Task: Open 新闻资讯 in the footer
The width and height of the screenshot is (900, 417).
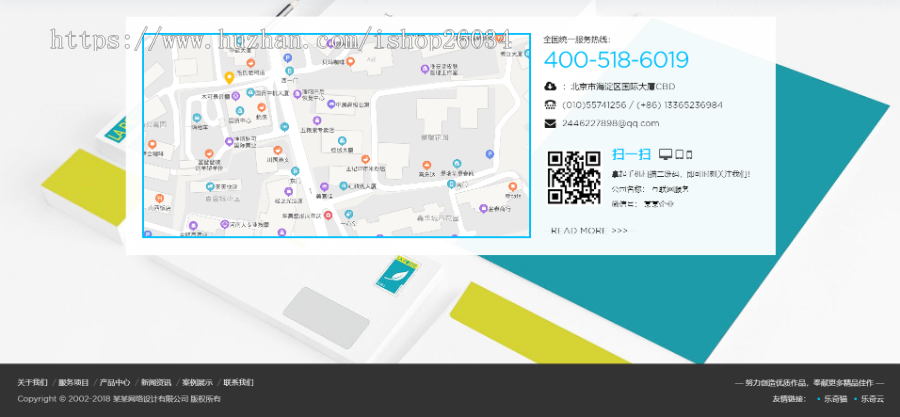Action: [x=156, y=383]
